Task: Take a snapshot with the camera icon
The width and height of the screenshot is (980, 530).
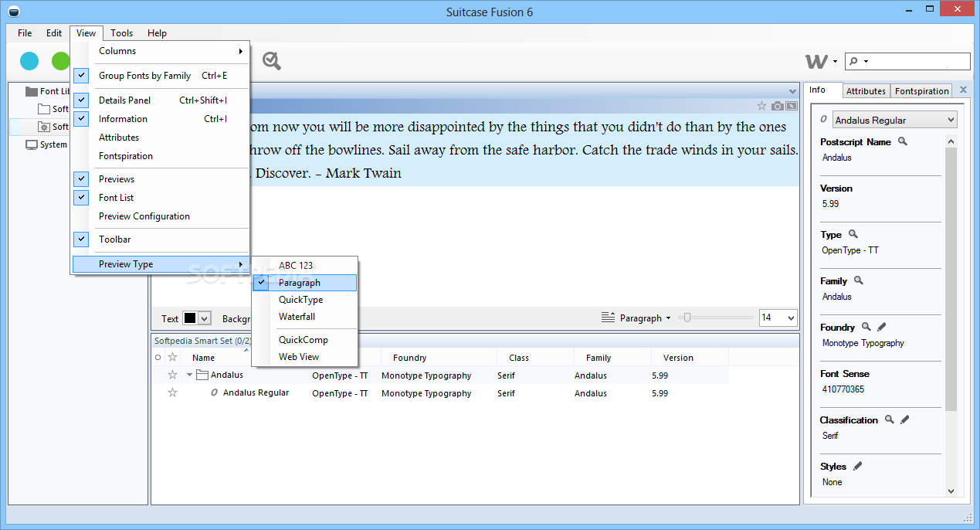Action: (x=777, y=106)
